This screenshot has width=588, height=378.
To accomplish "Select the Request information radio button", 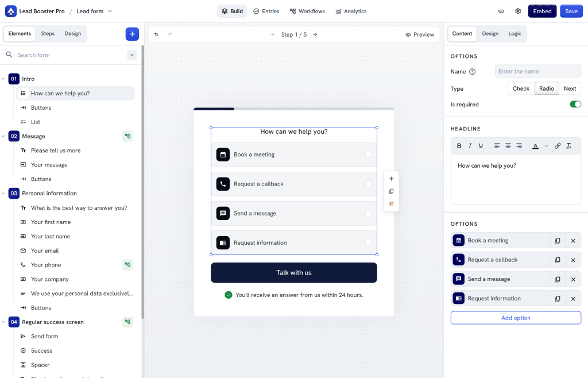I will (x=368, y=242).
